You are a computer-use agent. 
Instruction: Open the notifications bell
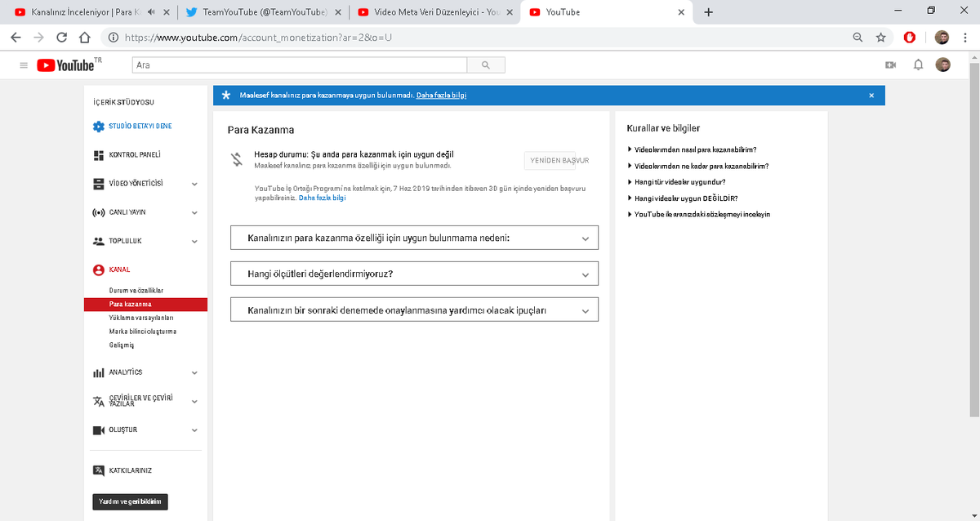(x=918, y=65)
